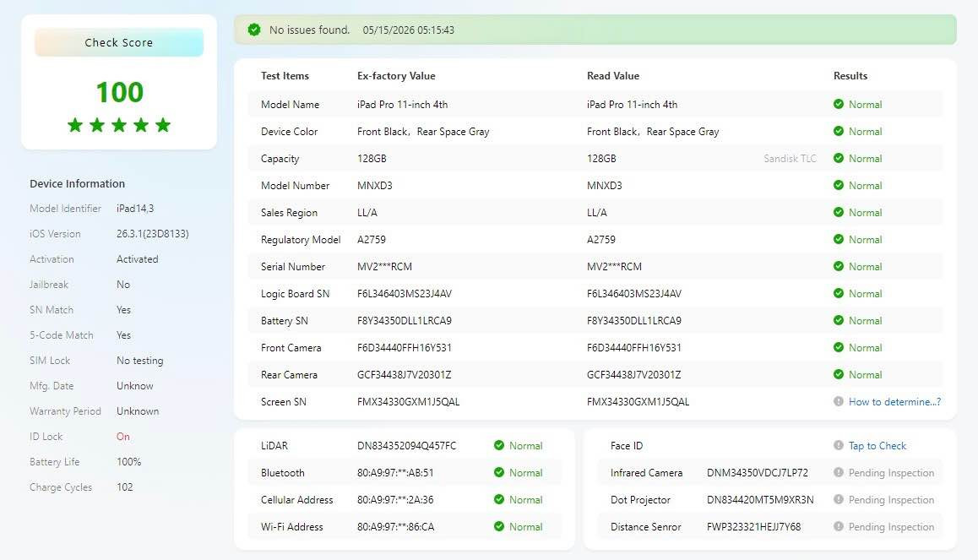This screenshot has width=978, height=560.
Task: Click the ID Lock value 'On'
Action: [x=122, y=437]
